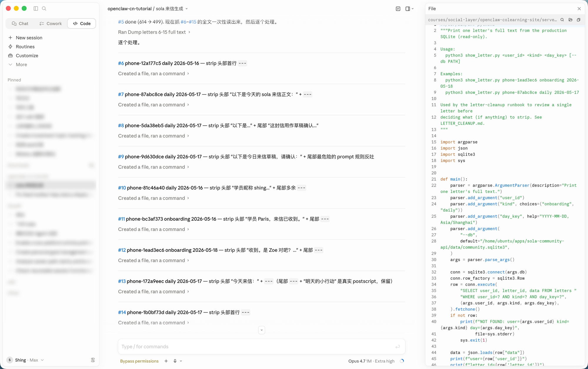
Task: Copy the file path icon
Action: coord(579,20)
